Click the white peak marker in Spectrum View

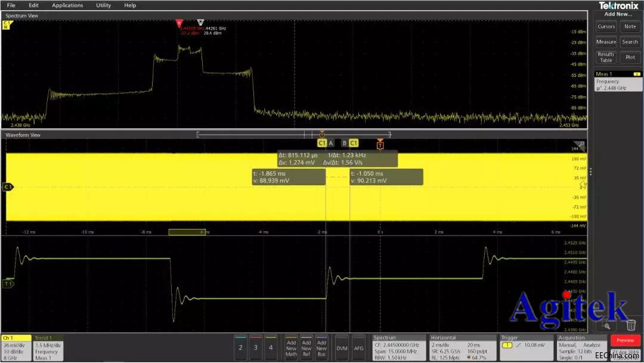[x=200, y=22]
